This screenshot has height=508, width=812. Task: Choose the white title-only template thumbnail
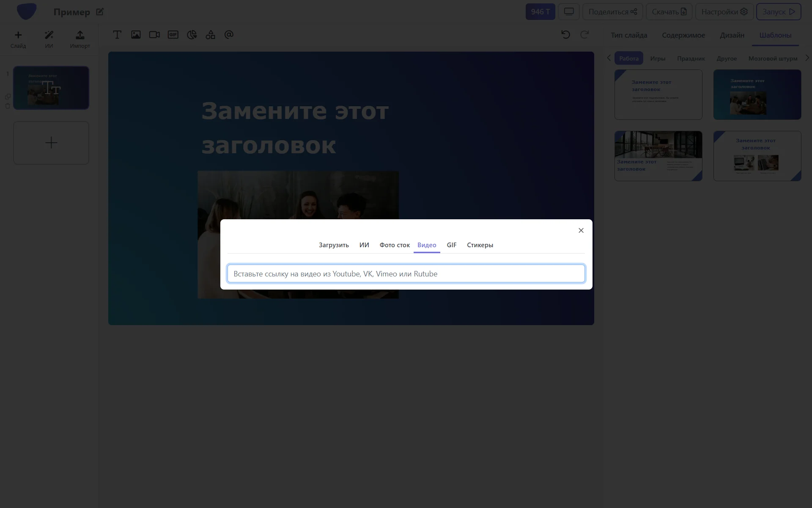(658, 94)
